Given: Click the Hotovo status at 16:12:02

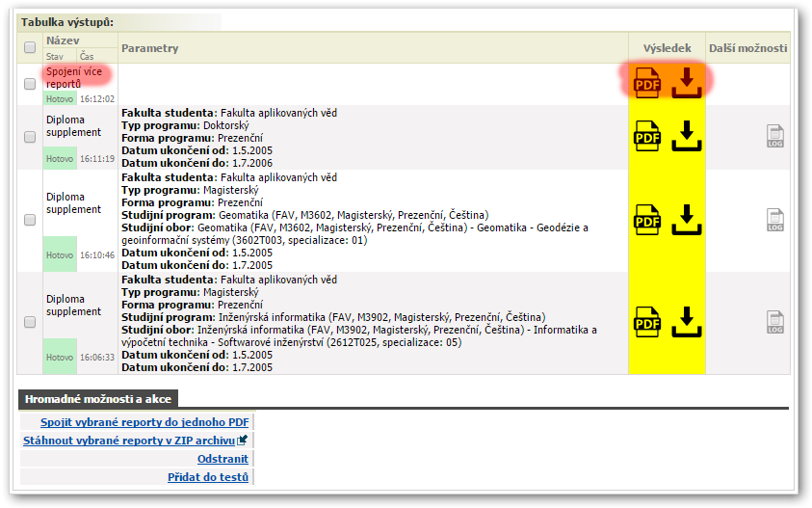Looking at the screenshot, I should pos(60,98).
